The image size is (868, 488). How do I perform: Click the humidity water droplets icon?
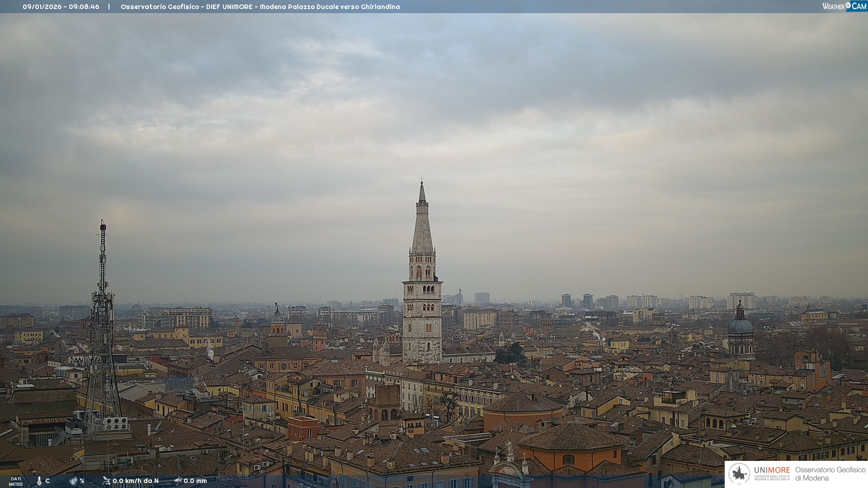pos(73,481)
